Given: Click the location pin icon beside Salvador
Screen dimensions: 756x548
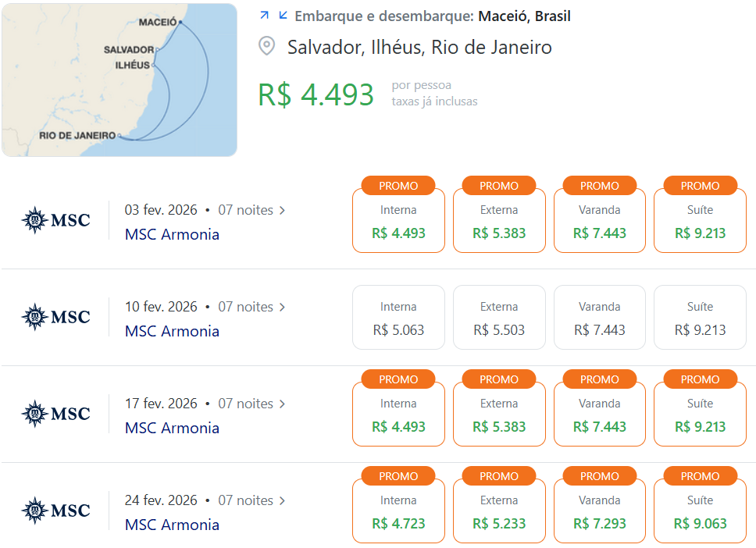Looking at the screenshot, I should click(x=266, y=46).
